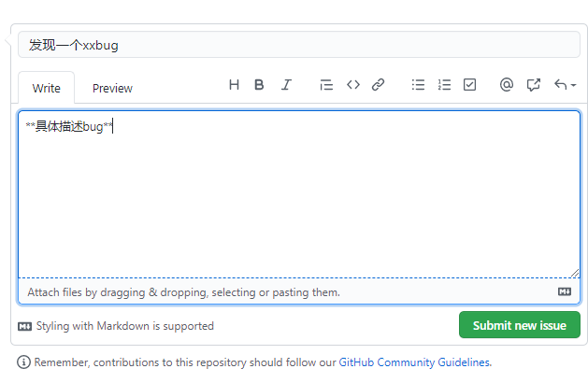Mention a user with the @ icon

[x=507, y=85]
